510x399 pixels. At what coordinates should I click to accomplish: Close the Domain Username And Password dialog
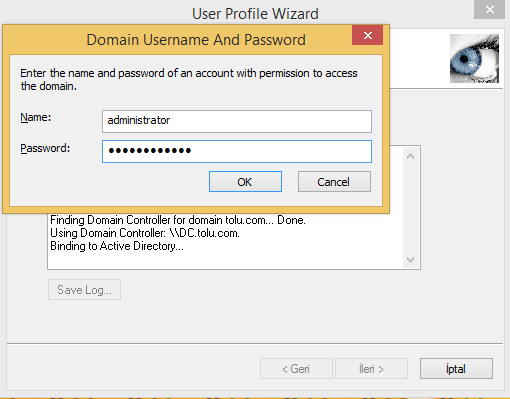(367, 35)
